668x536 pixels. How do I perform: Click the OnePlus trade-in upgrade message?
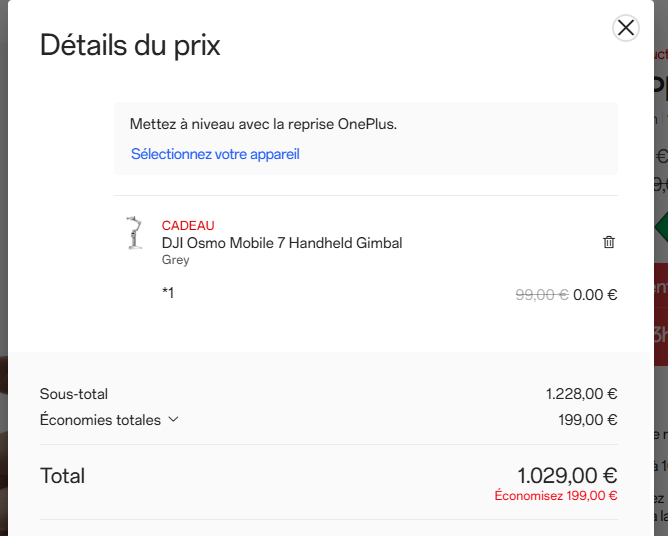point(264,125)
